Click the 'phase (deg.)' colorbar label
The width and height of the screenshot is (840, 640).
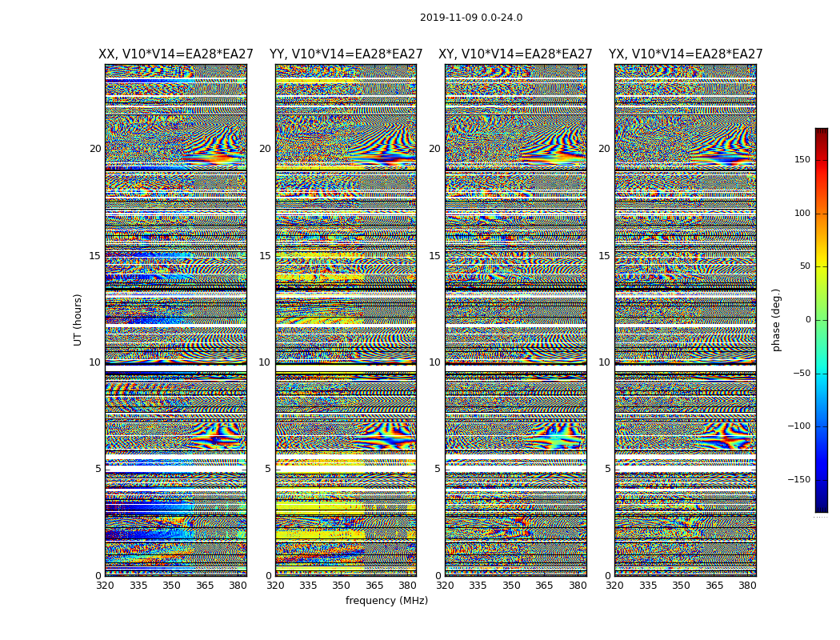[x=776, y=320]
